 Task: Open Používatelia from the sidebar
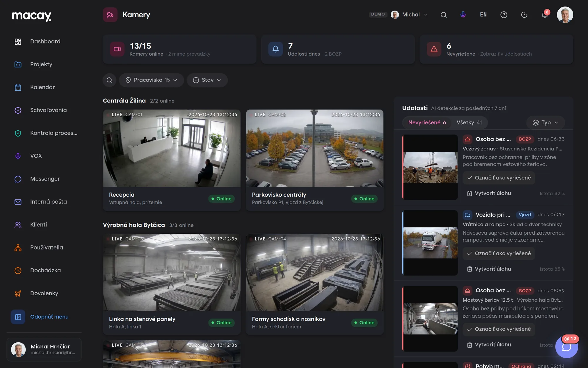click(x=46, y=247)
